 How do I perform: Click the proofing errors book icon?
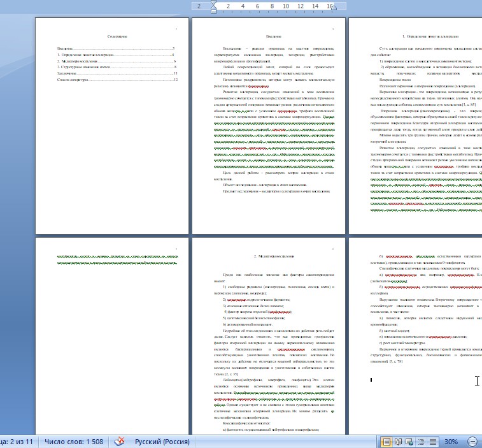point(119,441)
